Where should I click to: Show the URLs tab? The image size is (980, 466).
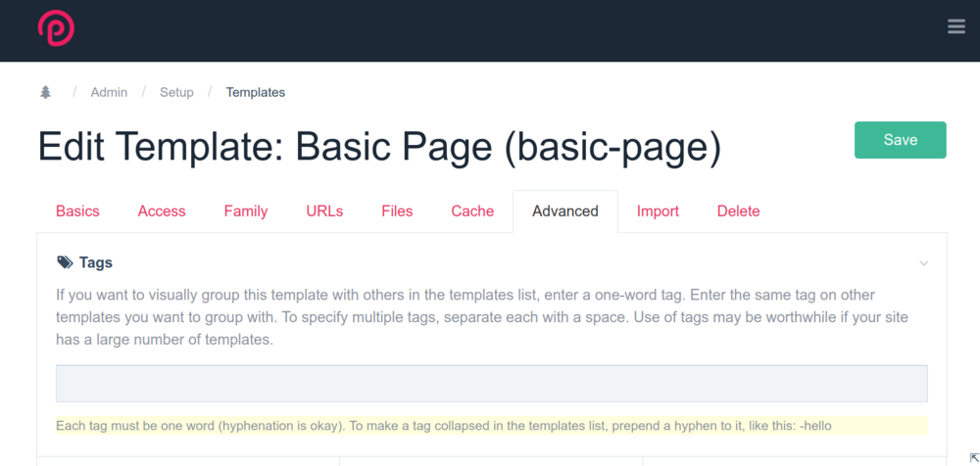(324, 211)
